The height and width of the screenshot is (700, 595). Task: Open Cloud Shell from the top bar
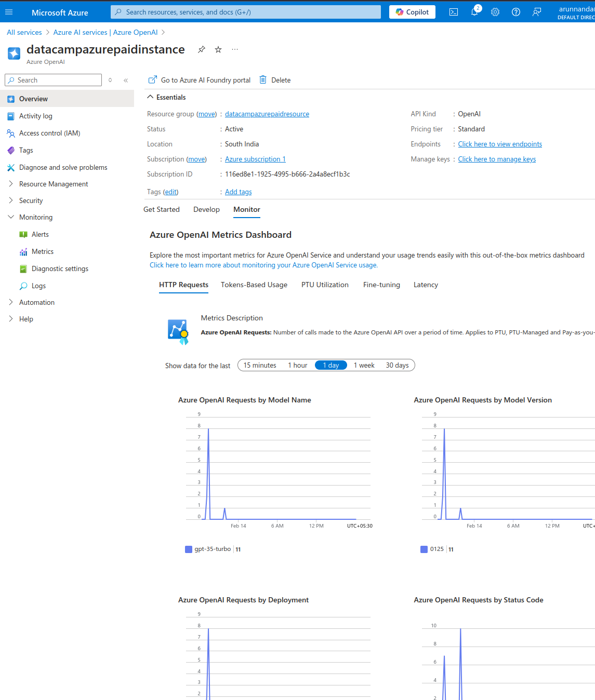pyautogui.click(x=454, y=12)
